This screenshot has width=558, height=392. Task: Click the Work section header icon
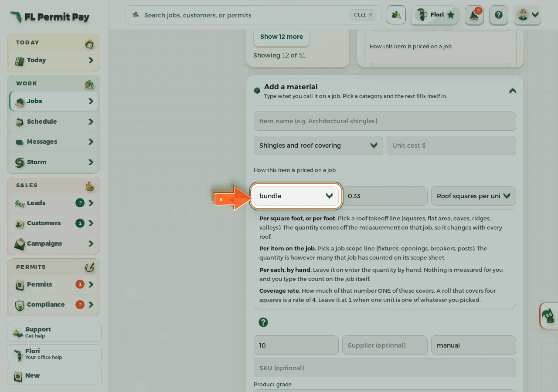(89, 84)
